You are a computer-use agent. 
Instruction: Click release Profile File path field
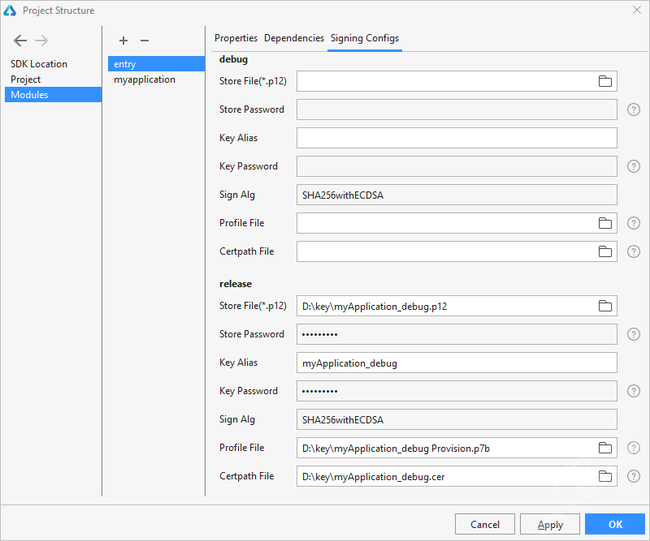point(456,448)
